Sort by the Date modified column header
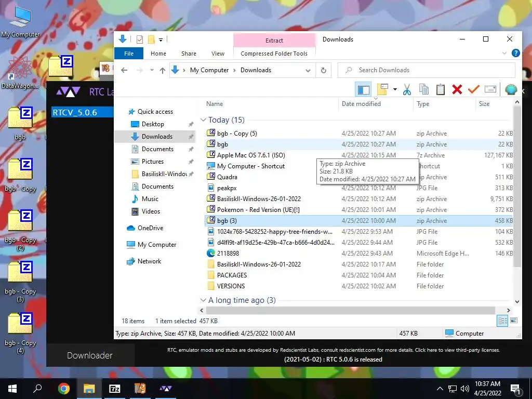Viewport: 532px width, 399px height. [x=376, y=104]
